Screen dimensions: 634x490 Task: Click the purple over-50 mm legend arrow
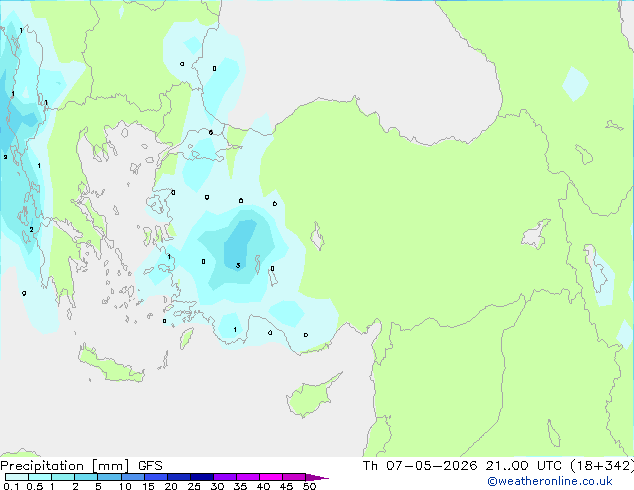click(x=317, y=477)
